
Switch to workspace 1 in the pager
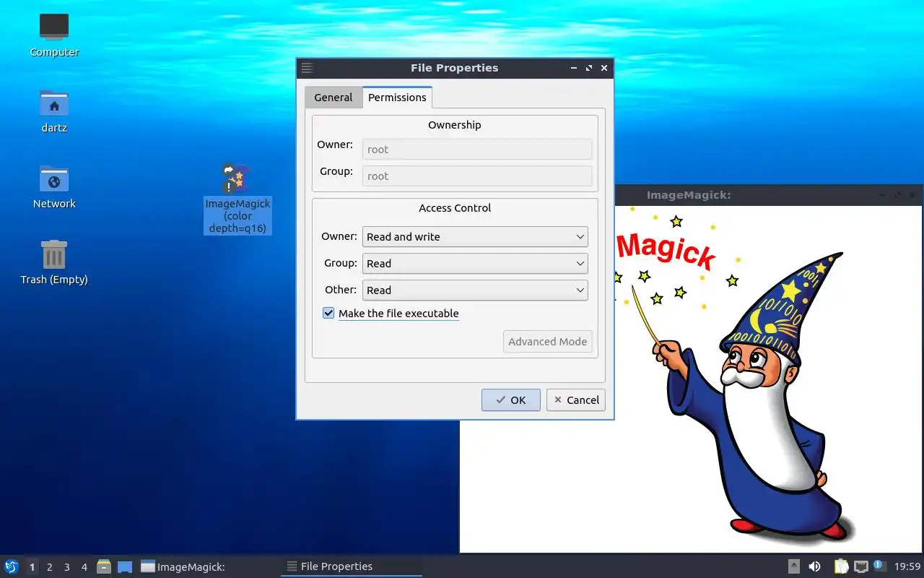coord(32,567)
